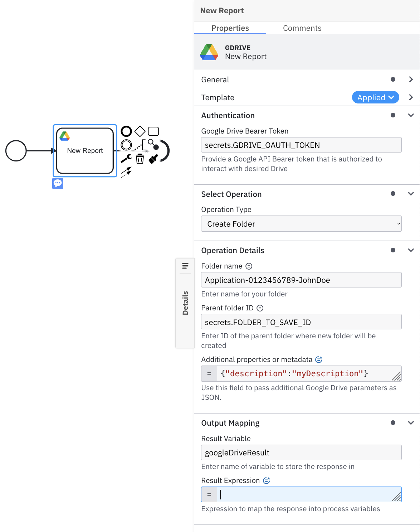The width and height of the screenshot is (420, 532).
Task: Click inside the Result Variable field
Action: [301, 452]
